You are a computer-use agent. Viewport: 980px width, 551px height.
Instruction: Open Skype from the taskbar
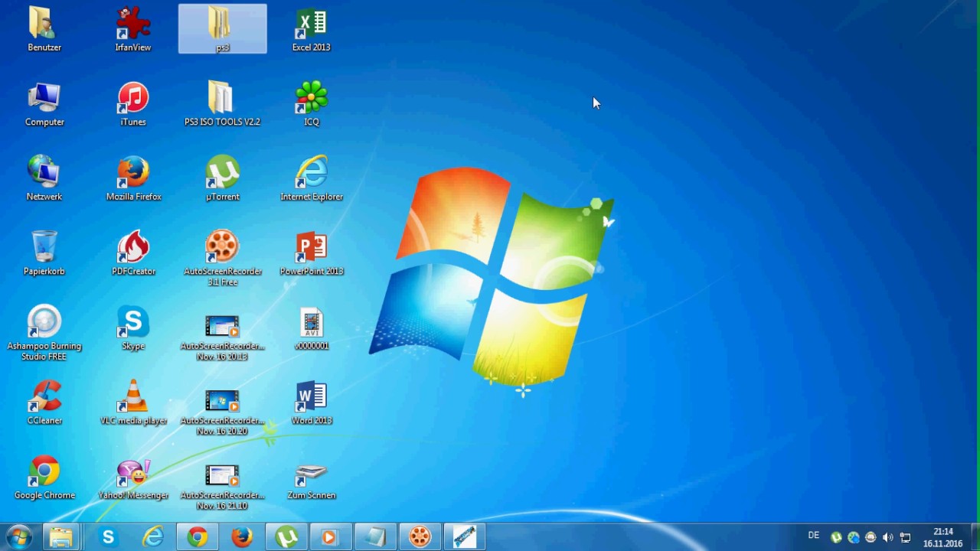[x=108, y=536]
